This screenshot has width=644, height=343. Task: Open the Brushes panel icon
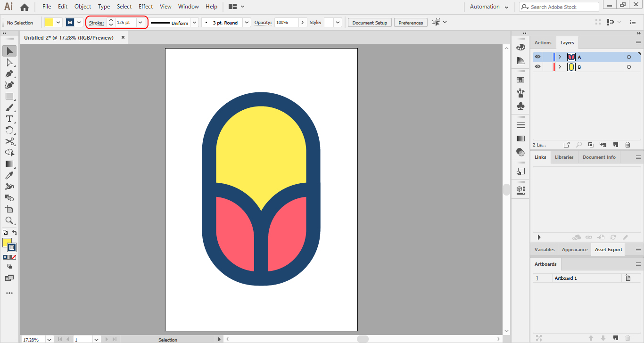point(520,93)
